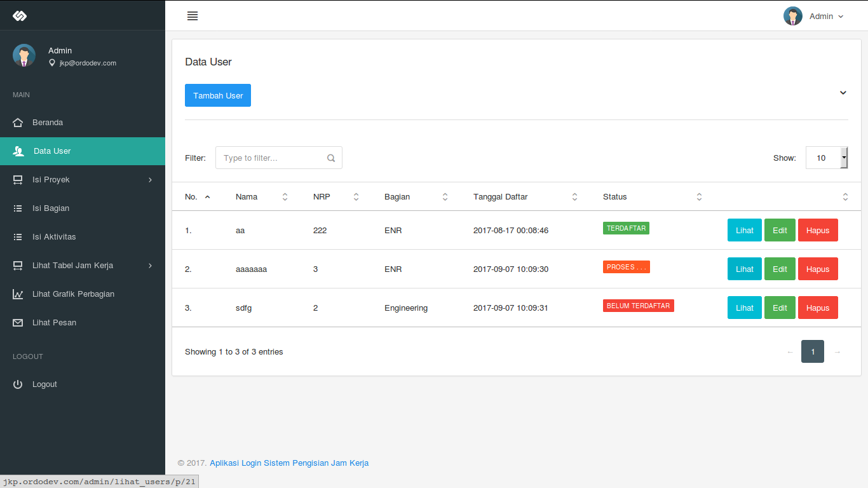This screenshot has width=868, height=488.
Task: Sort the table by the Bagian column
Action: click(x=416, y=197)
